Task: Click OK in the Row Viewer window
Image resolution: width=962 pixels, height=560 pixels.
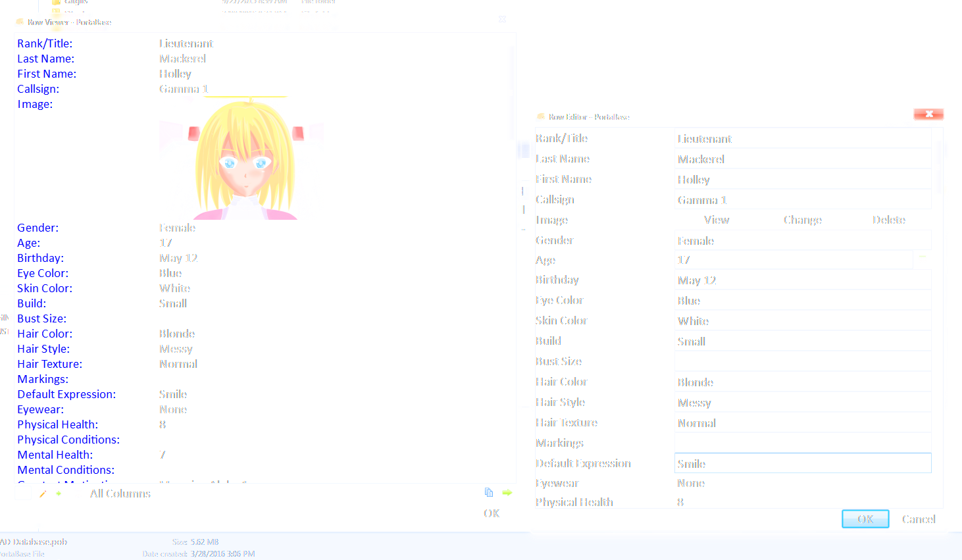Action: 492,513
